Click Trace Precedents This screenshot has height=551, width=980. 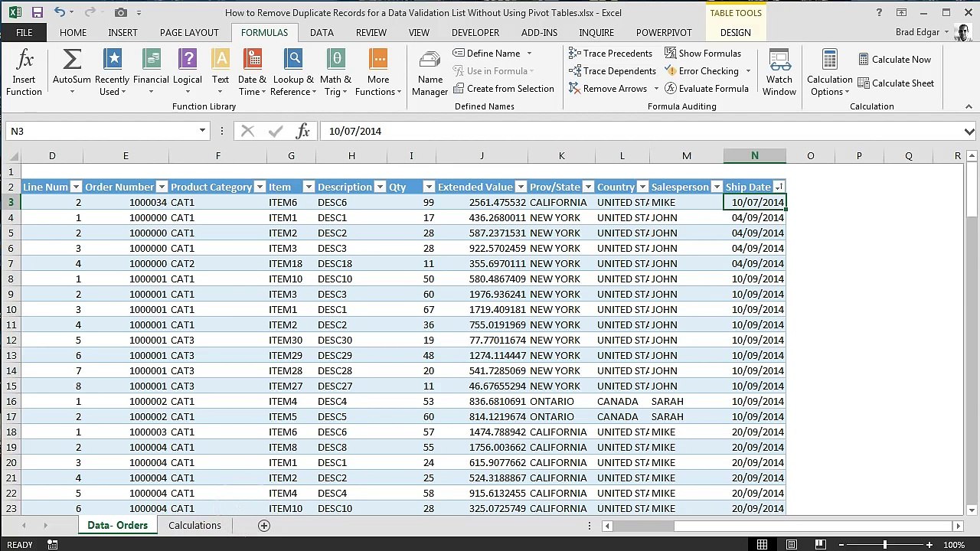click(x=611, y=54)
